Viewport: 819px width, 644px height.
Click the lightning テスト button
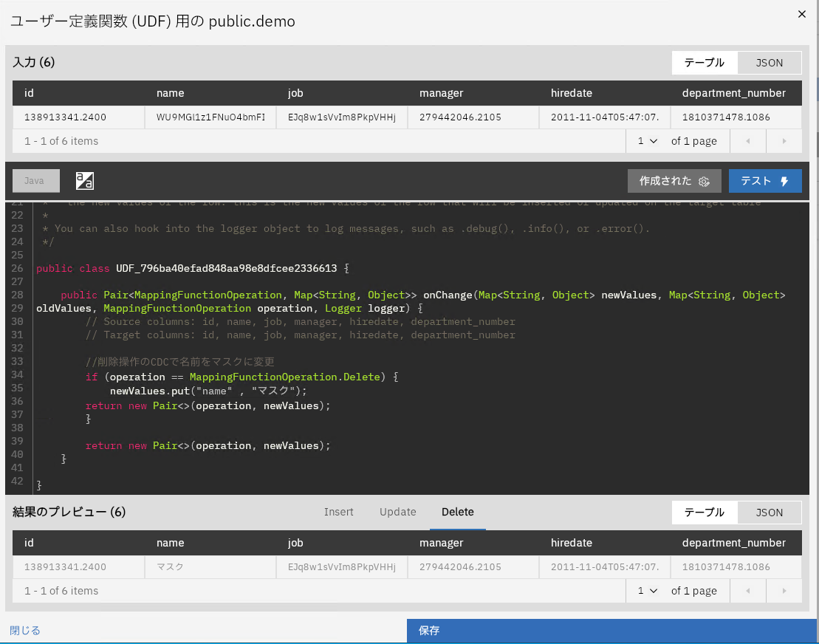(765, 181)
